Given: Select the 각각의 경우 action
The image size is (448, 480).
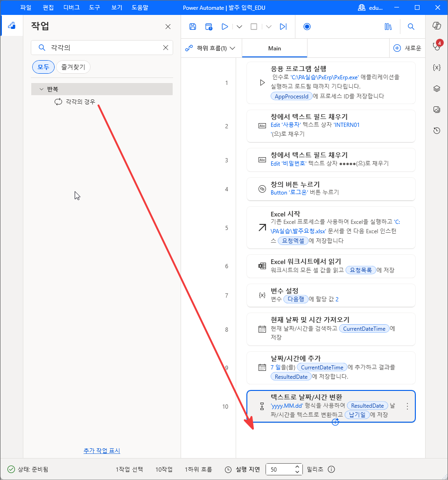Looking at the screenshot, I should coord(81,102).
